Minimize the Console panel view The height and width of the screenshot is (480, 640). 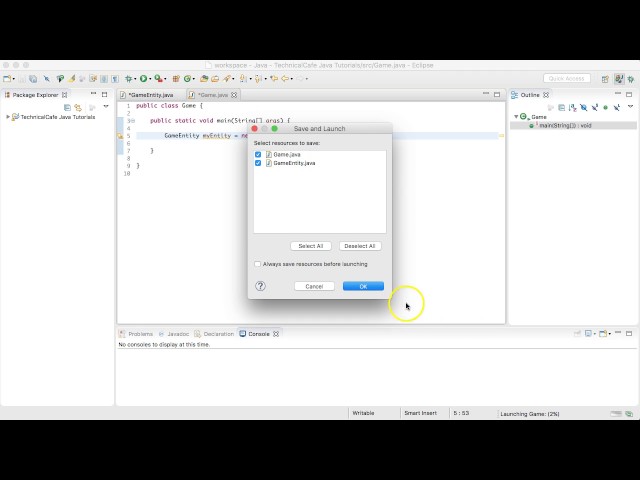(x=618, y=333)
